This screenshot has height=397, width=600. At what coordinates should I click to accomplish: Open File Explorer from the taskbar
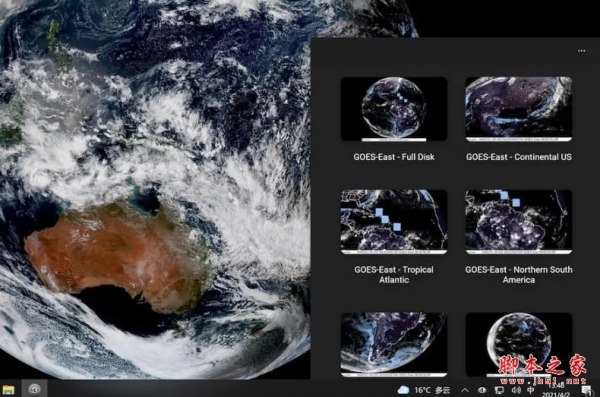[8, 390]
